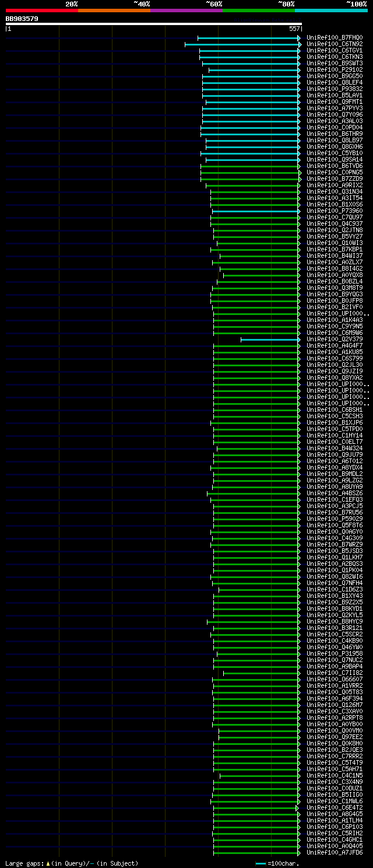Select label UniRef100_Q9SA14
373x868 pixels.
pos(335,159)
